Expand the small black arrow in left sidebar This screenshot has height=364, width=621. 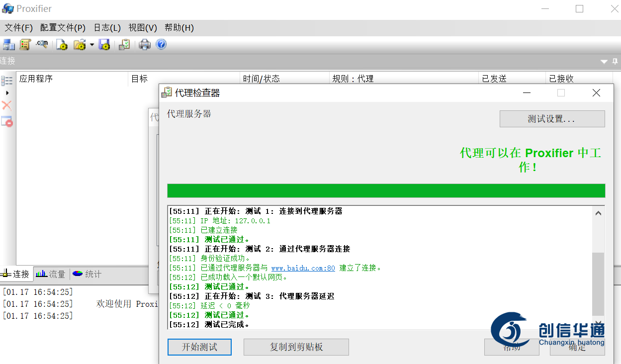click(7, 93)
